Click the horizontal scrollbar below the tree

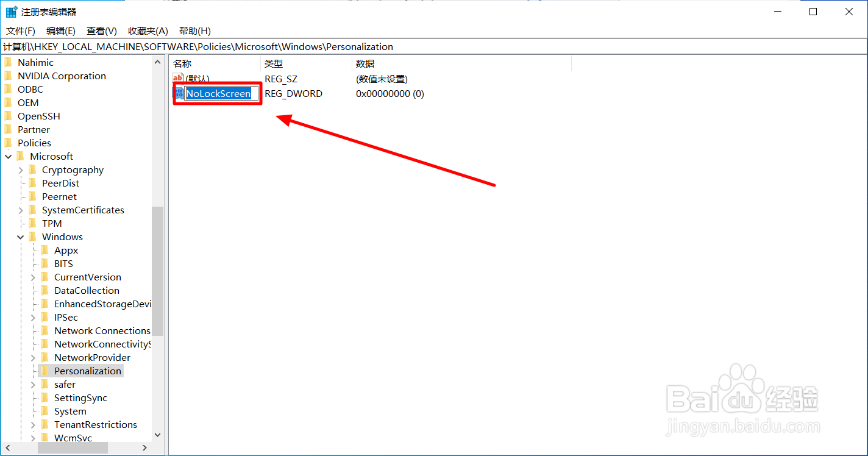73,447
